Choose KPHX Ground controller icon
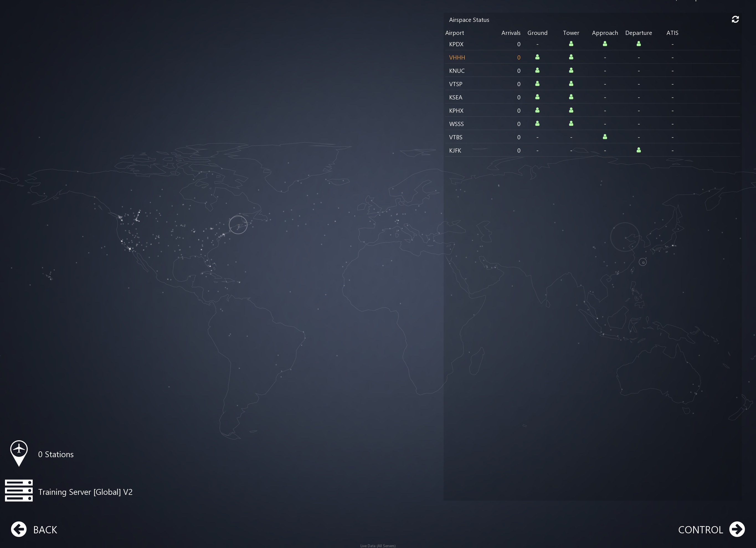 pos(537,110)
